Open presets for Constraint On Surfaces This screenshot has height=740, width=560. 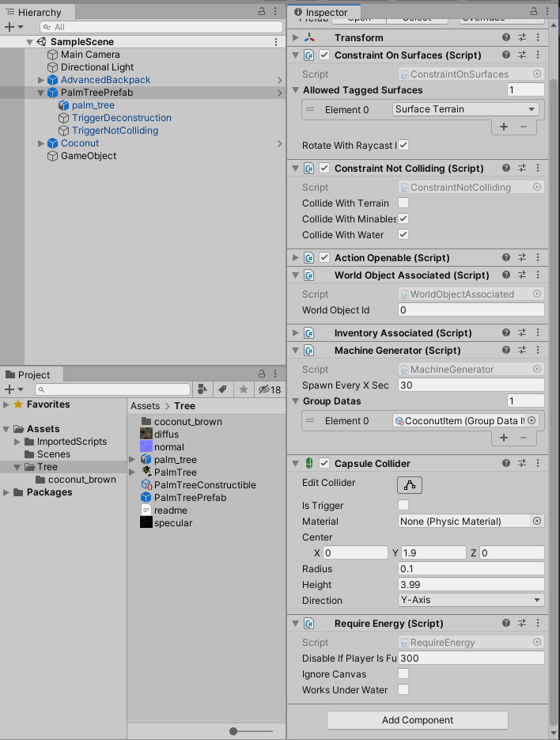pos(522,55)
